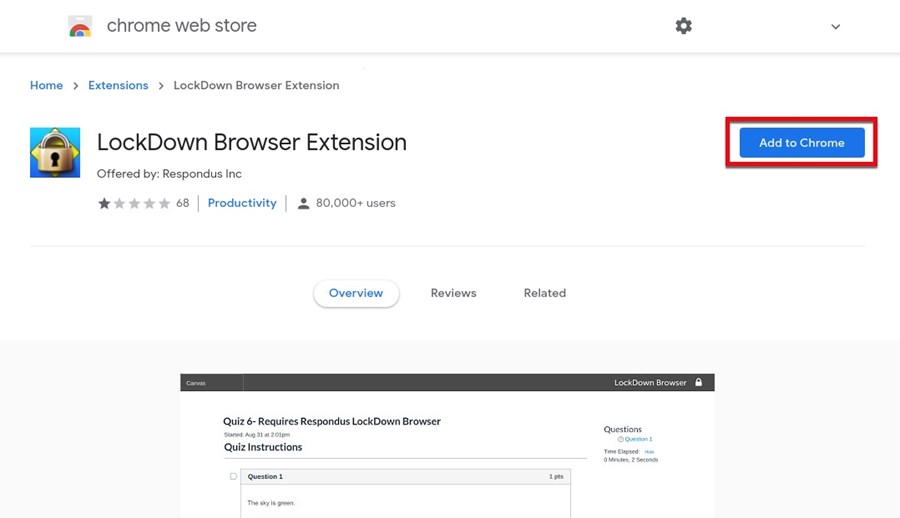Click the LockDown Browser Extension breadcrumb text
Screen dimensions: 900x518
pyautogui.click(x=256, y=85)
